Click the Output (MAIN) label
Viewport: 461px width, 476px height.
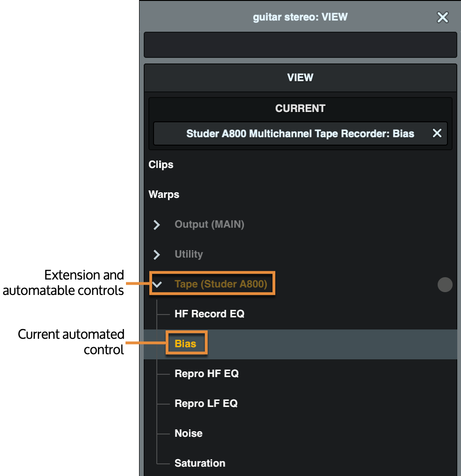[x=209, y=224]
